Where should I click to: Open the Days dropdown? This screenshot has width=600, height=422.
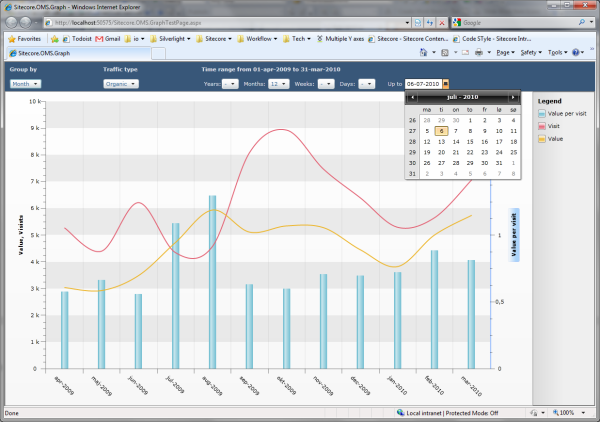tap(367, 84)
